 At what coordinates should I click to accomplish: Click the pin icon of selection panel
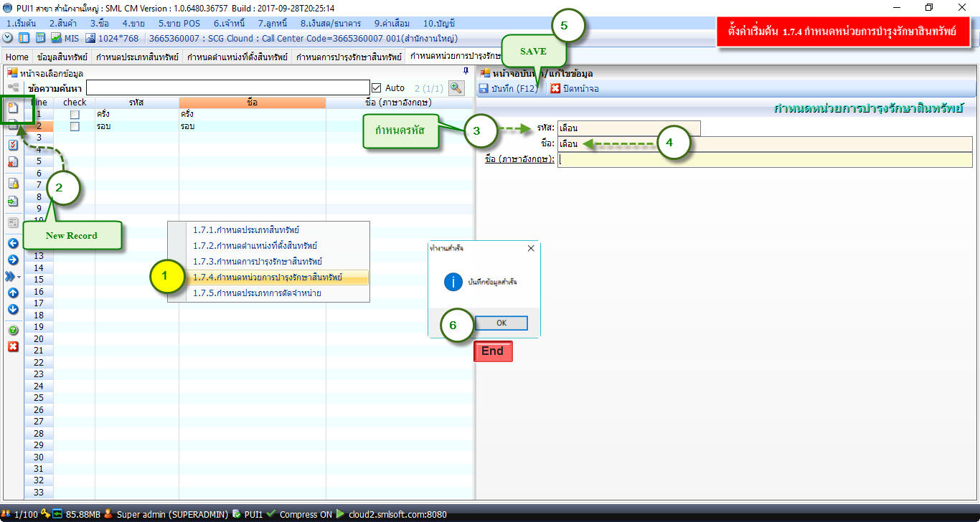pyautogui.click(x=466, y=71)
